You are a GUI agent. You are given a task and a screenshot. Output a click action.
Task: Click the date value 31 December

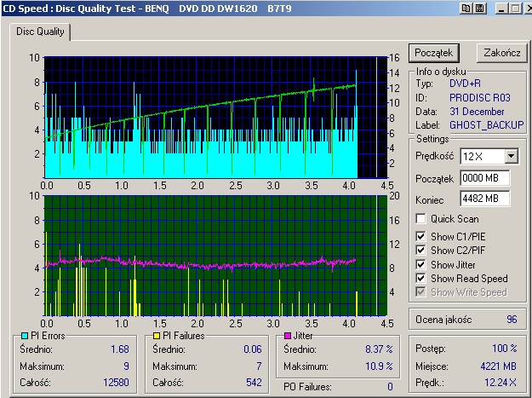click(x=477, y=112)
